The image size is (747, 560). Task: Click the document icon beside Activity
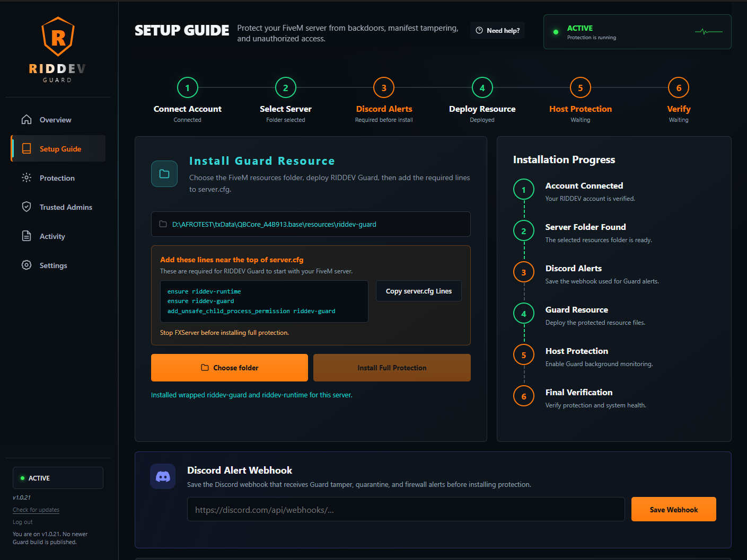(x=27, y=236)
